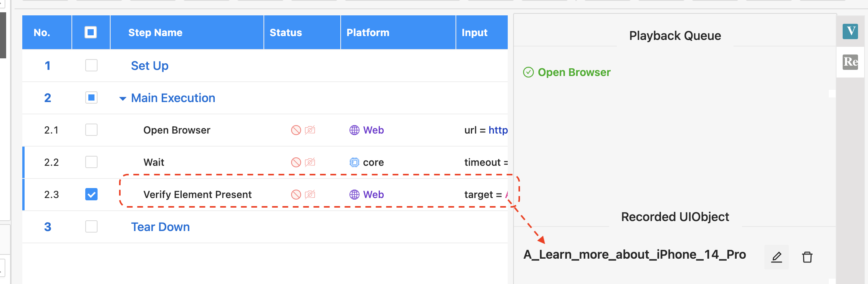The image size is (868, 284).
Task: Edit the recorded A_Learn_more_about_iPhone_14_Pro UIObject
Action: point(776,257)
